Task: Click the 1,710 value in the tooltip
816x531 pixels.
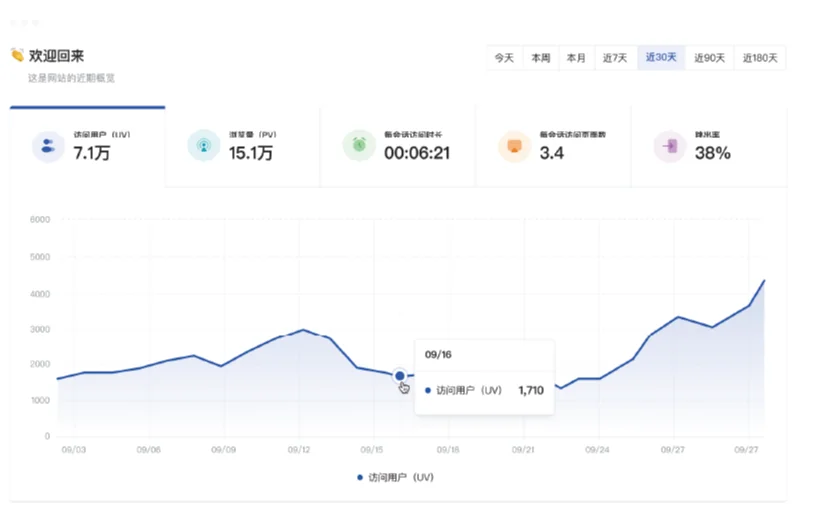Action: [531, 390]
